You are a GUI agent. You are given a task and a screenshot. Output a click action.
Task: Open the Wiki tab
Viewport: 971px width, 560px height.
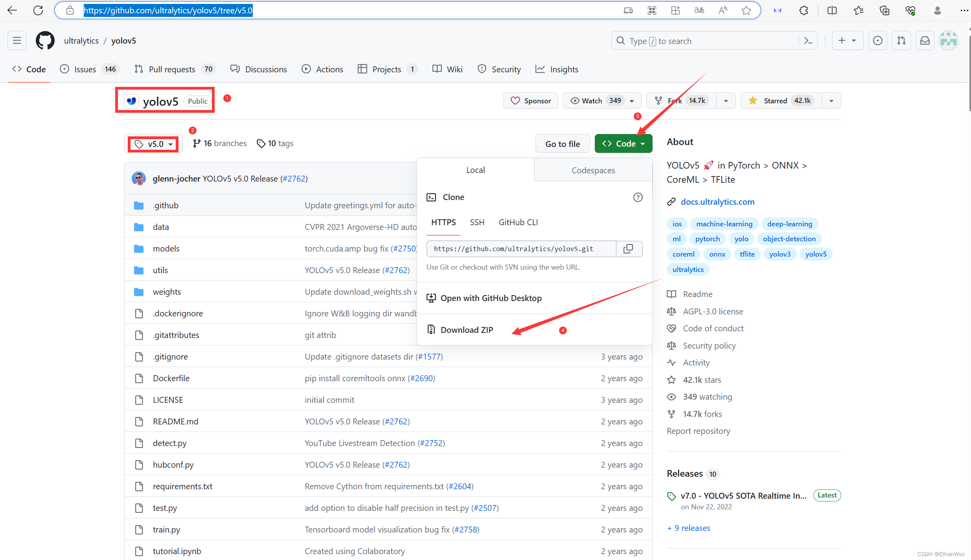447,69
